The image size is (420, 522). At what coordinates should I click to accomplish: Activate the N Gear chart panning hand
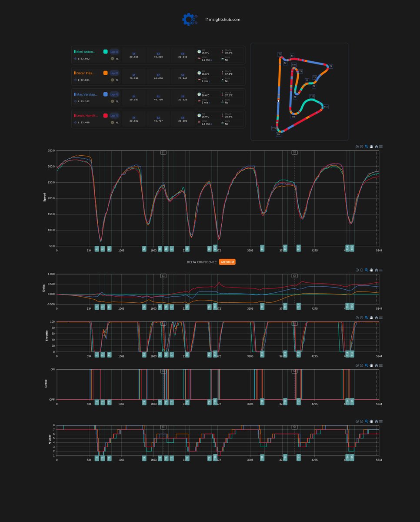click(371, 421)
